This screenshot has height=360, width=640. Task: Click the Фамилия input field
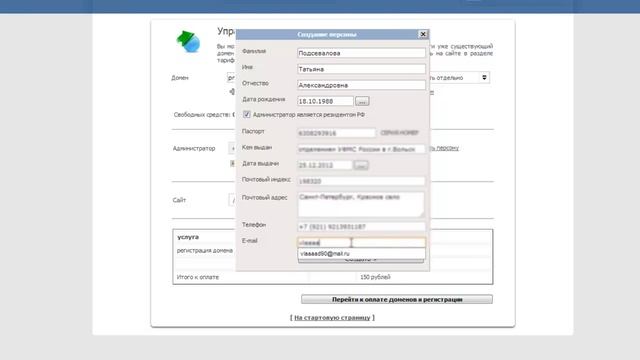point(361,53)
